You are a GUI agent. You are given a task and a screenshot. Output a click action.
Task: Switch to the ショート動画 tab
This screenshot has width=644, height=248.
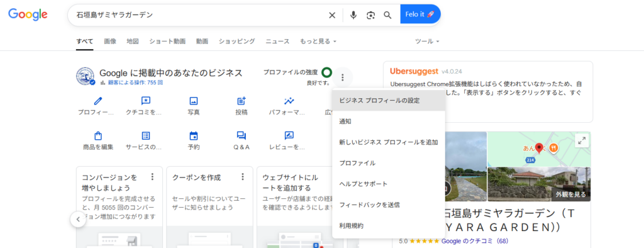[x=167, y=41]
